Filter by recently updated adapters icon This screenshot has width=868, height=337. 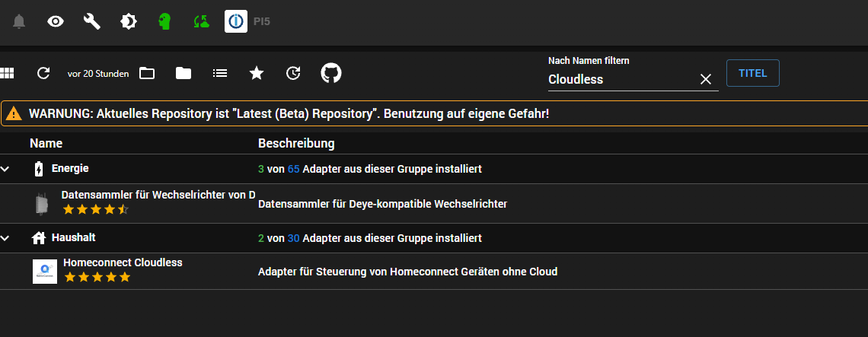[293, 73]
